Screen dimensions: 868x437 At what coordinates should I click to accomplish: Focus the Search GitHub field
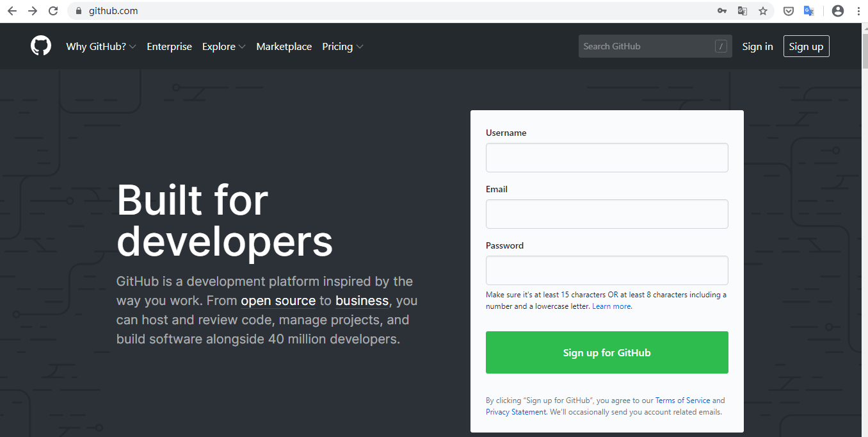point(655,46)
